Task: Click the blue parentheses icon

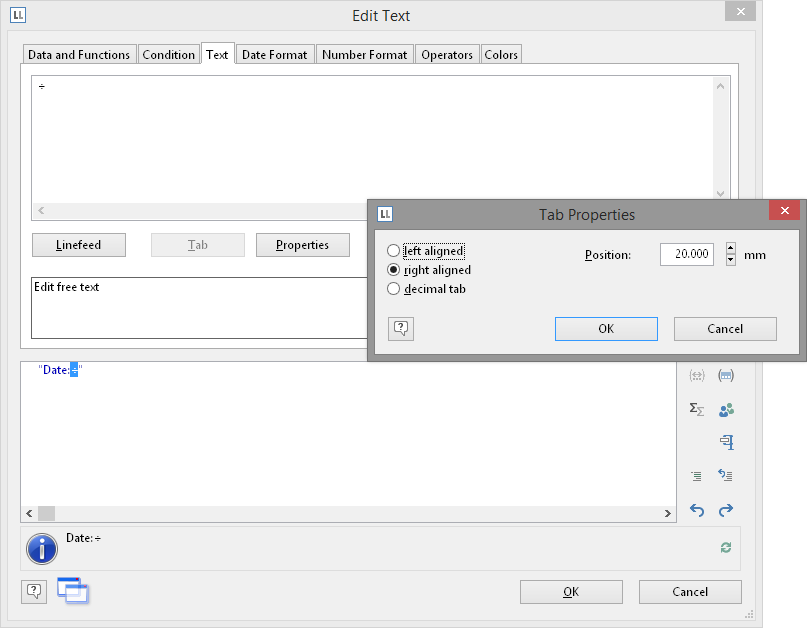Action: [x=726, y=376]
